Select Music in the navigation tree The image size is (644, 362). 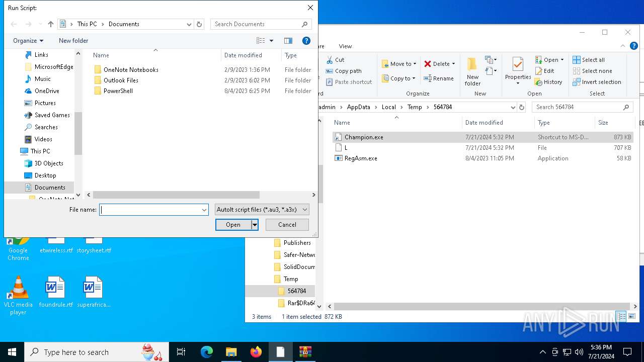tap(43, 79)
